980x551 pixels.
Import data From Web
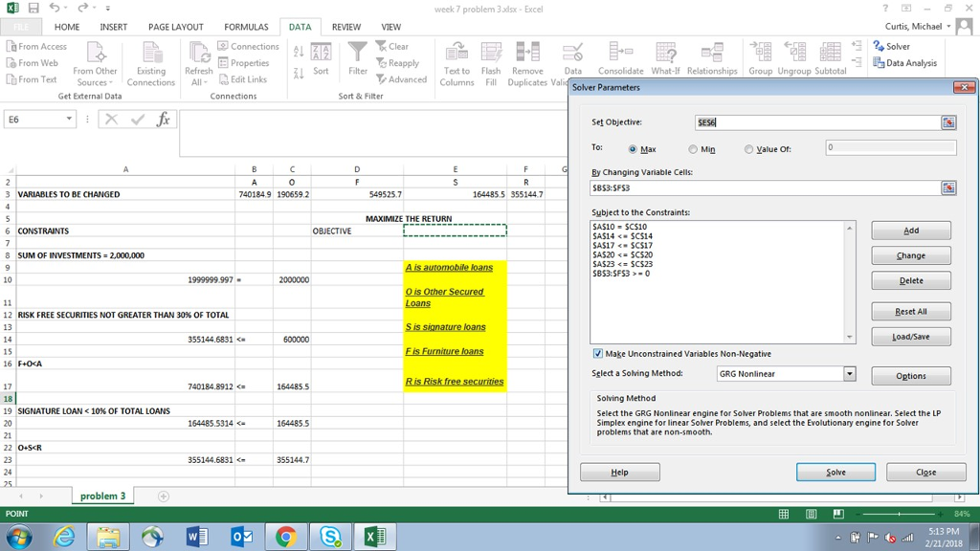pyautogui.click(x=32, y=62)
